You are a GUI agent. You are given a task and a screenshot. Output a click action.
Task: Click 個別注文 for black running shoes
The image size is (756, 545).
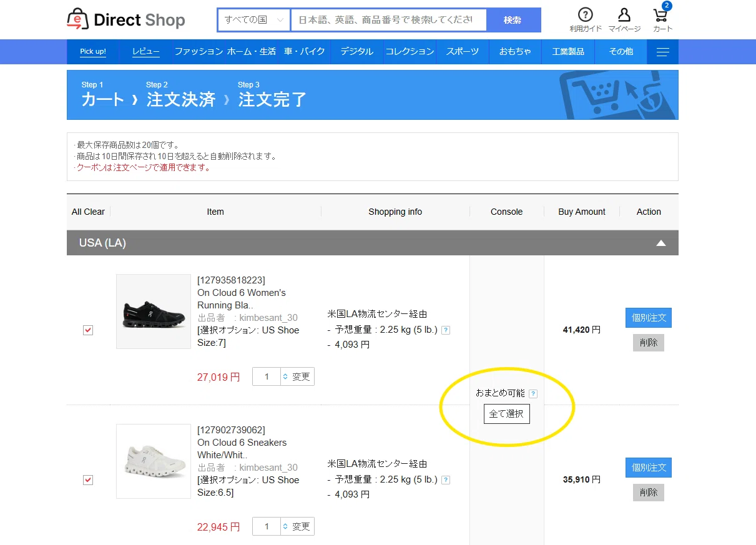pos(649,318)
